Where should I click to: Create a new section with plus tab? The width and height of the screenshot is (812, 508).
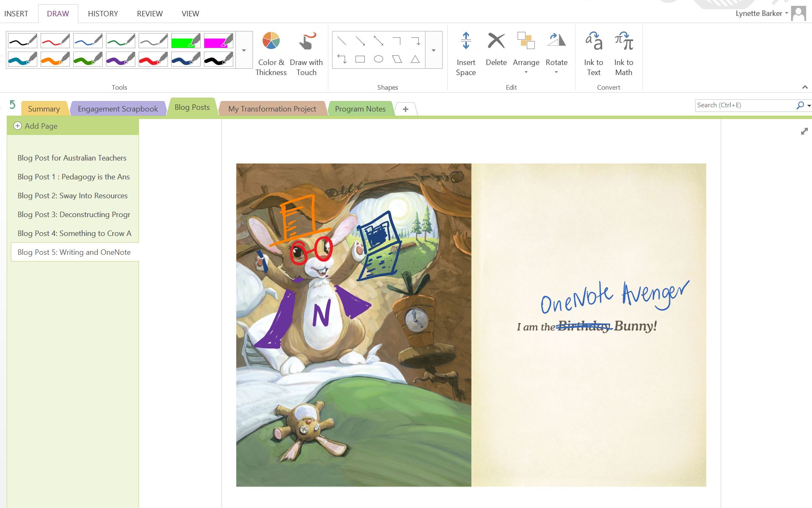coord(405,109)
